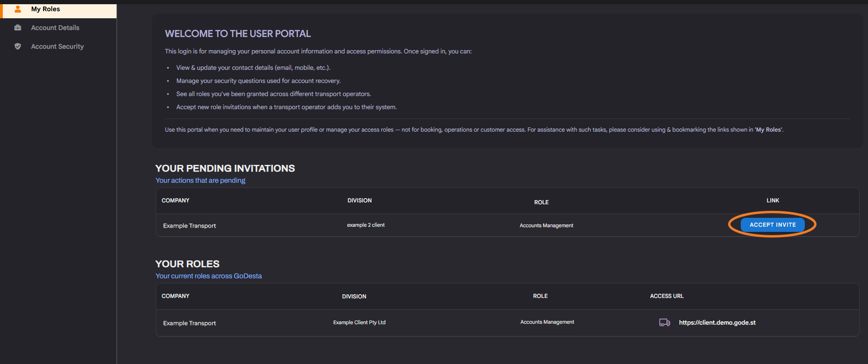Click the 'Your Pending Invitations' heading
Screen dimensions: 868x364
225,168
